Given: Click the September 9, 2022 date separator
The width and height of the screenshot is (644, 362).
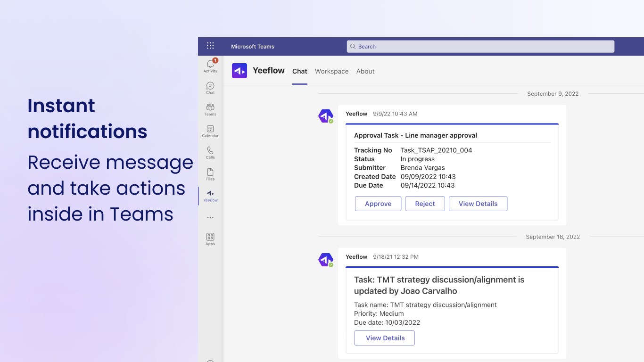Looking at the screenshot, I should (553, 94).
